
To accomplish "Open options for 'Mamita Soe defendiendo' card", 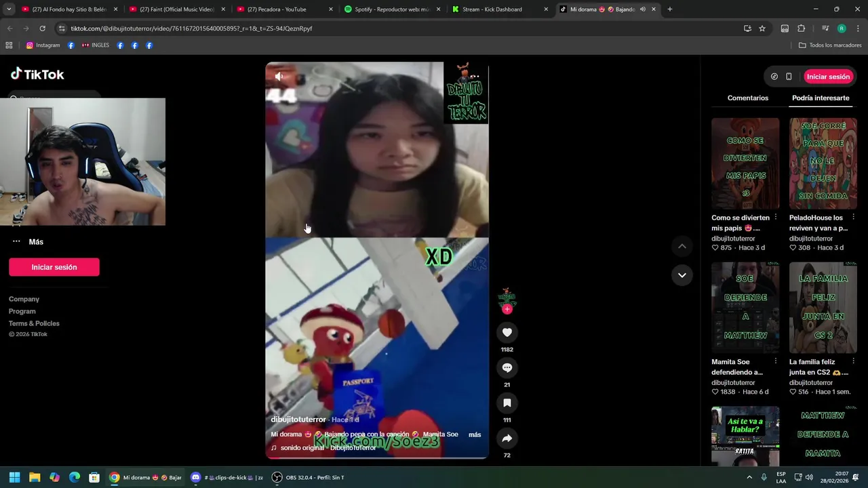I will point(776,361).
